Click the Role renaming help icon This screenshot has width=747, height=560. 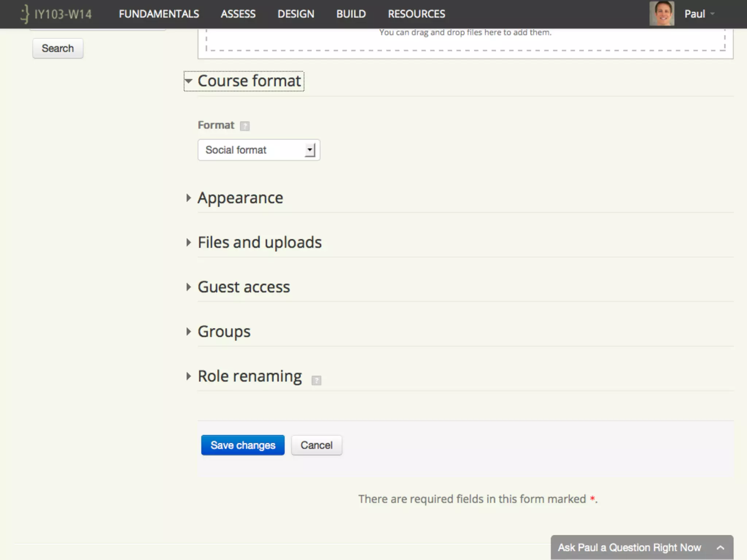[x=316, y=381]
